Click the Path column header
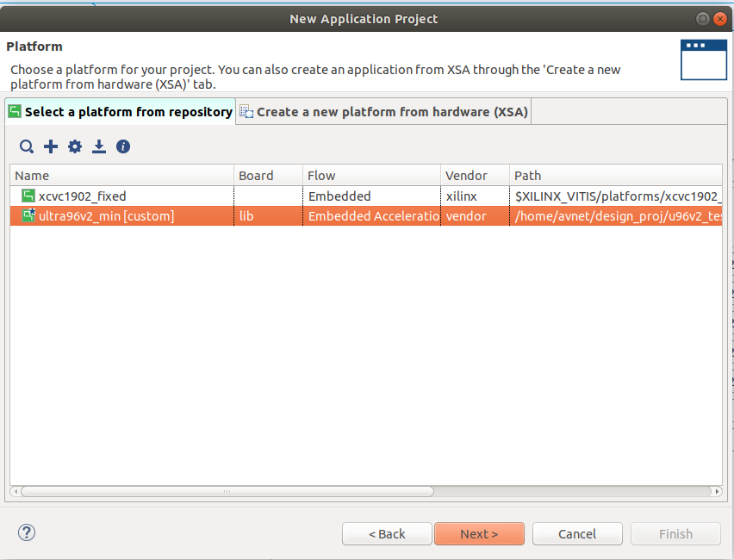The image size is (734, 560). pos(613,175)
